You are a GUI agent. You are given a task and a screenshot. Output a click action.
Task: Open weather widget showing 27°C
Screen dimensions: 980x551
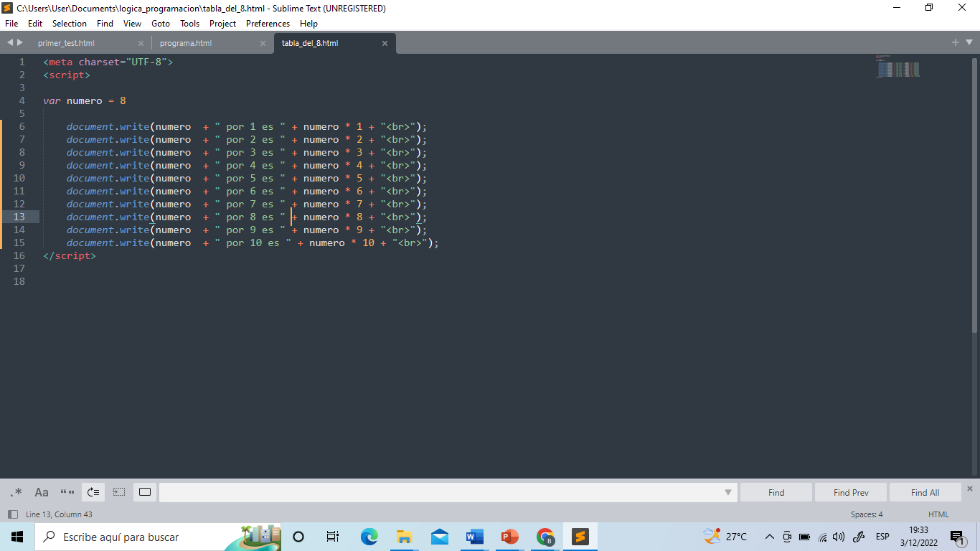725,537
